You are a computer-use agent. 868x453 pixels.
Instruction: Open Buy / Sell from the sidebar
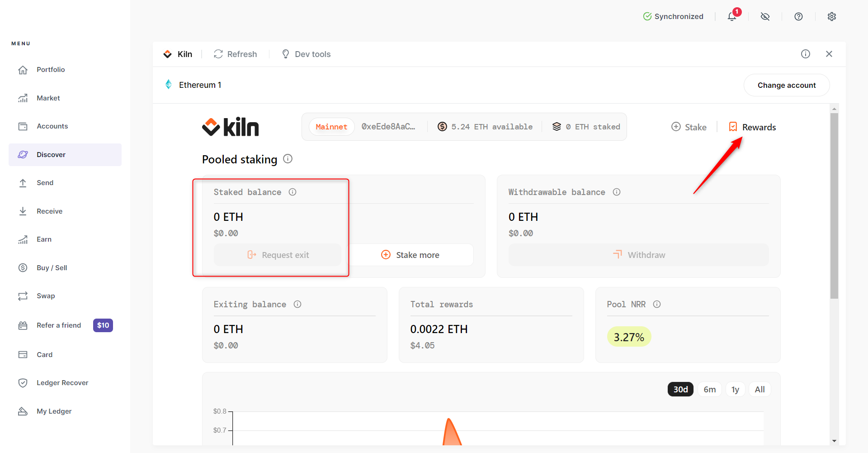65,268
